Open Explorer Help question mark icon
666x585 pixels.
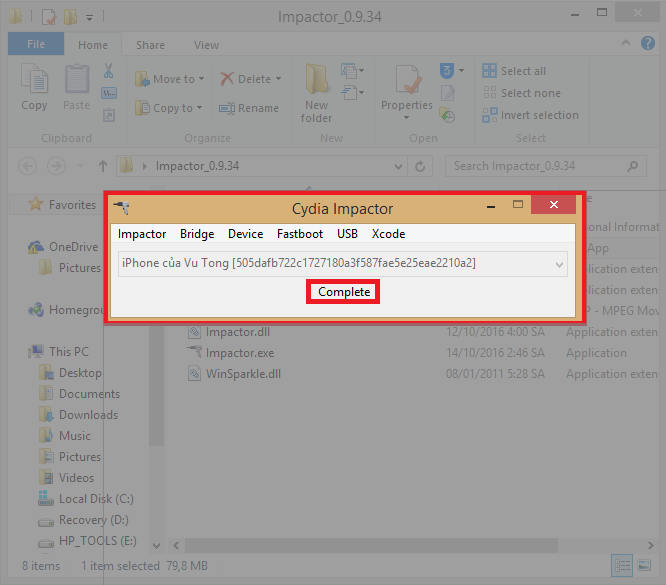click(x=648, y=43)
